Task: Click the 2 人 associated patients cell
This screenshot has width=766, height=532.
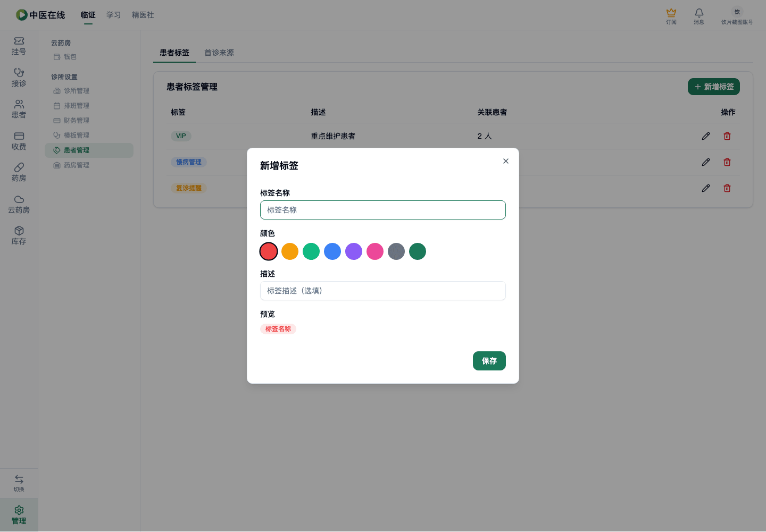Action: point(485,136)
